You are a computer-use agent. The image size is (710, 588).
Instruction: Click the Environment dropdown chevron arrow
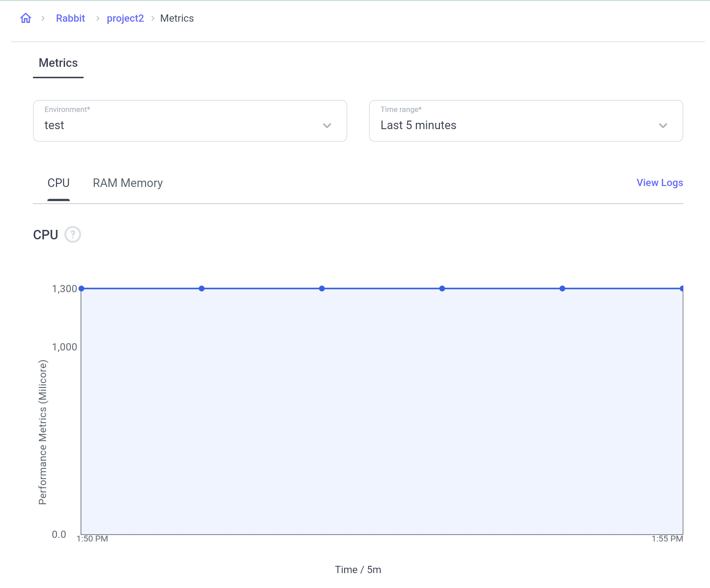click(x=327, y=126)
